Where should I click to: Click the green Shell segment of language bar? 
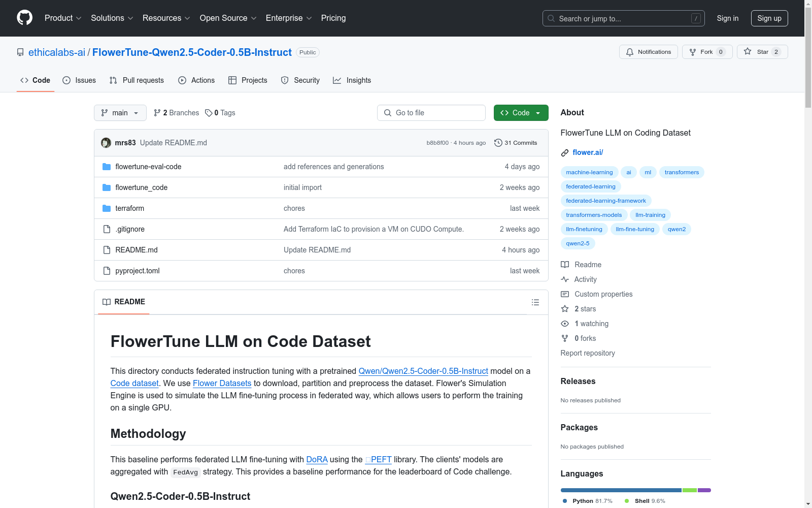click(690, 490)
